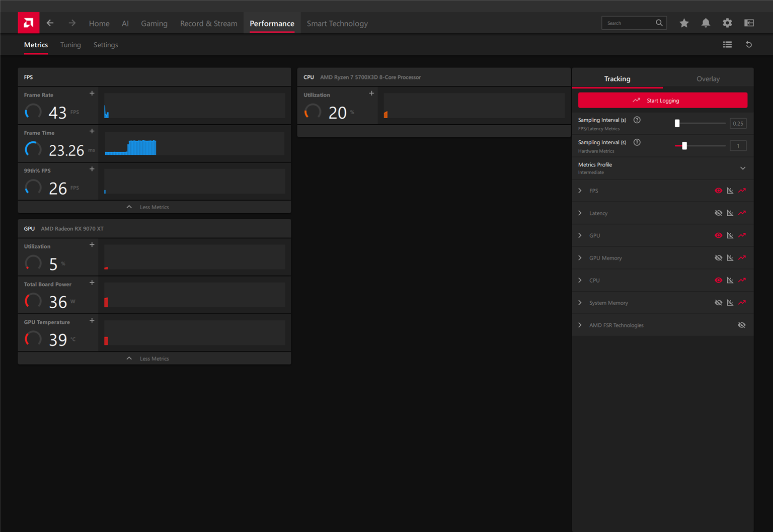This screenshot has width=773, height=532.
Task: Expand the Latency tracking row
Action: pos(580,213)
